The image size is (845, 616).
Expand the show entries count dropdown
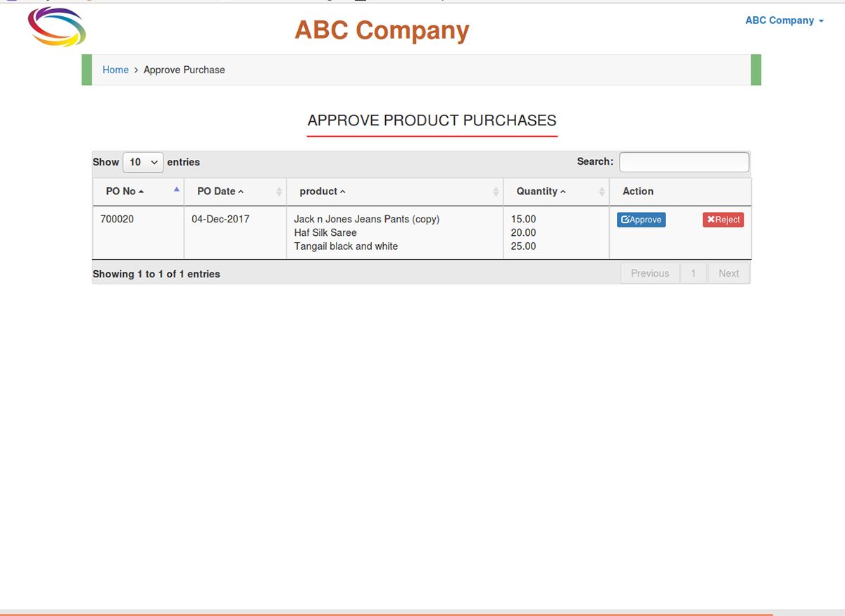[x=143, y=162]
